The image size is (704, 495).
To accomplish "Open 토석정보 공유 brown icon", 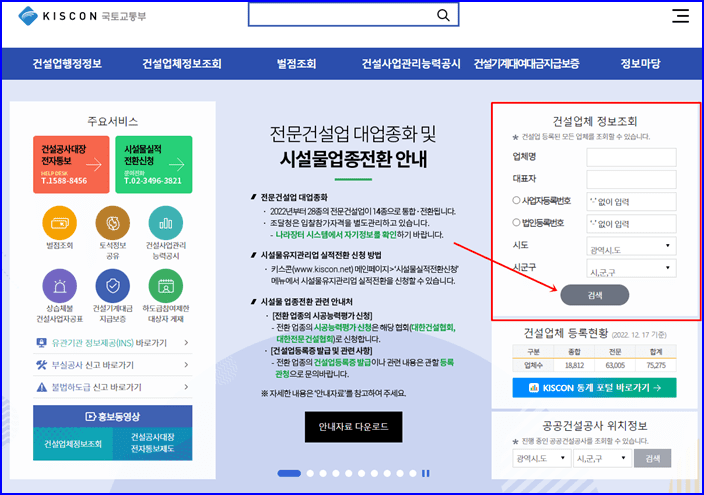I will [x=113, y=223].
